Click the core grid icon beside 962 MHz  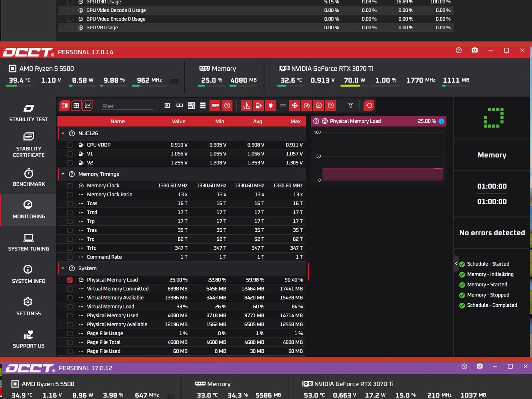coord(174,82)
